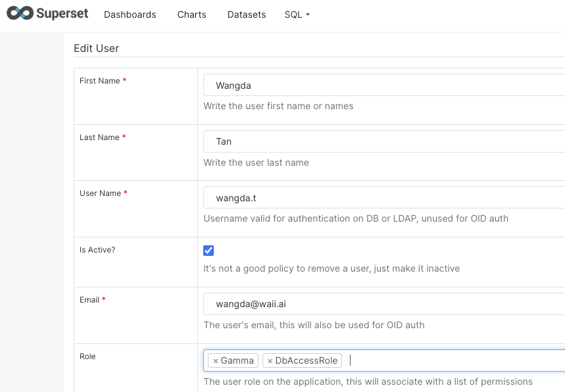The height and width of the screenshot is (392, 565).
Task: Open the SQL dropdown caret
Action: (308, 14)
